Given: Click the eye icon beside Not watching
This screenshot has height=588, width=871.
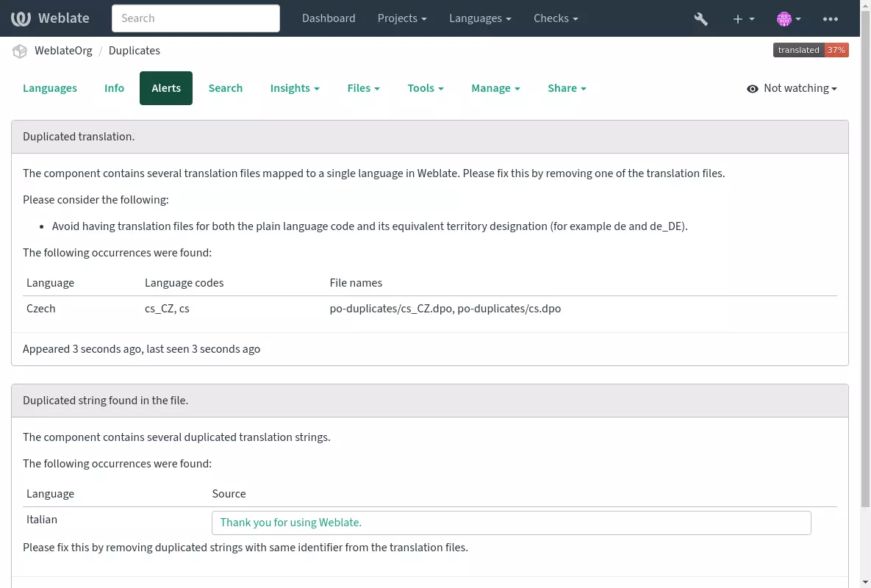Looking at the screenshot, I should coord(752,89).
